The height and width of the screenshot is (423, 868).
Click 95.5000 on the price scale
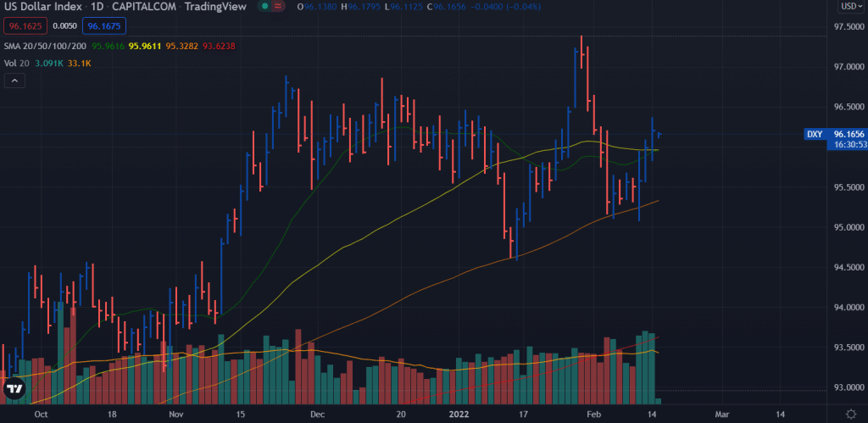(x=849, y=187)
